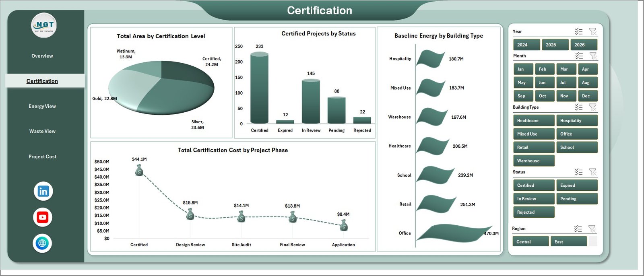Viewport: 644px width, 276px height.
Task: Open the Project Cost page
Action: (42, 157)
